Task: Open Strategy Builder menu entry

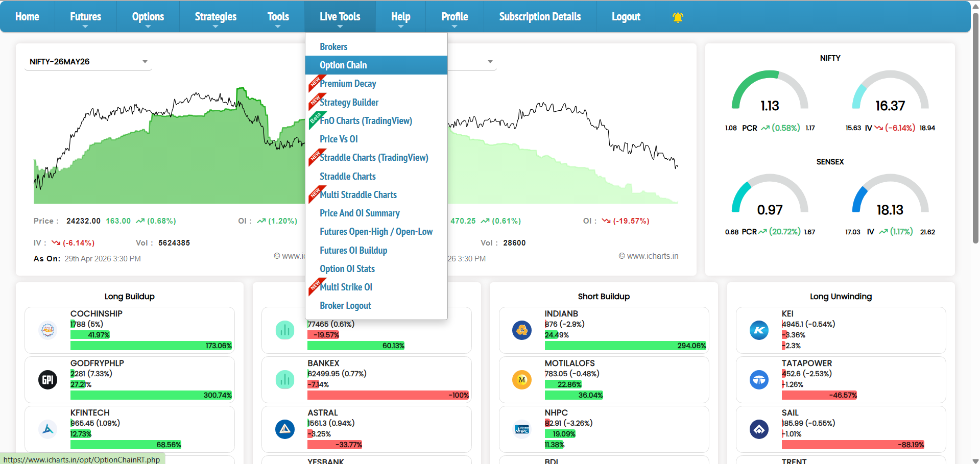Action: (x=376, y=102)
